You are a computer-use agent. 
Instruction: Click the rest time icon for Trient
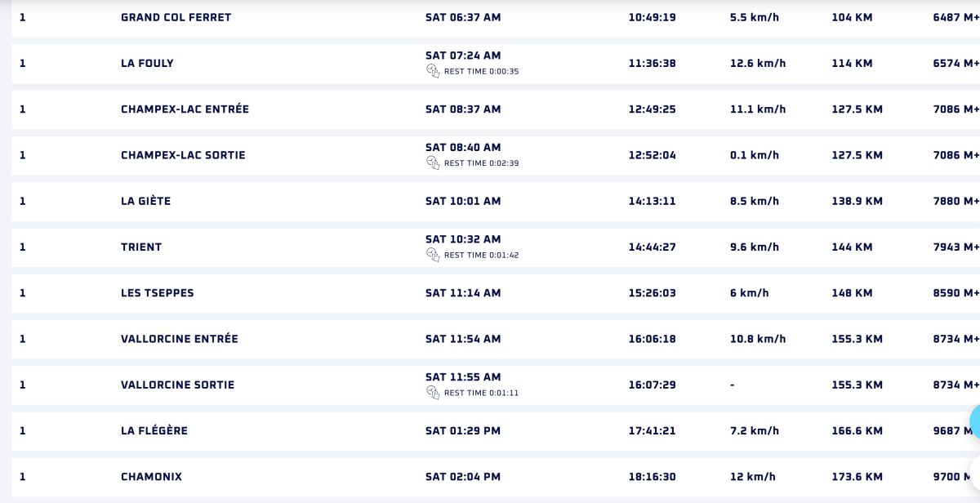click(x=433, y=255)
